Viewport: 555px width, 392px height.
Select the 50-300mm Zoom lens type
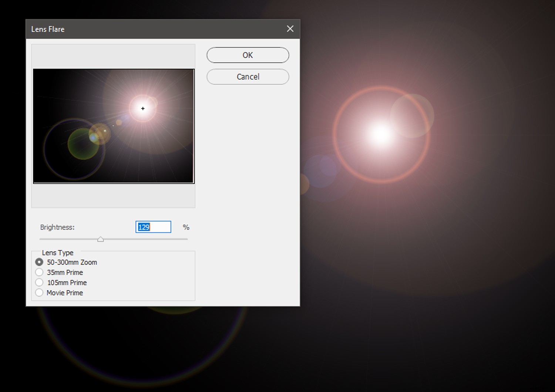[39, 262]
